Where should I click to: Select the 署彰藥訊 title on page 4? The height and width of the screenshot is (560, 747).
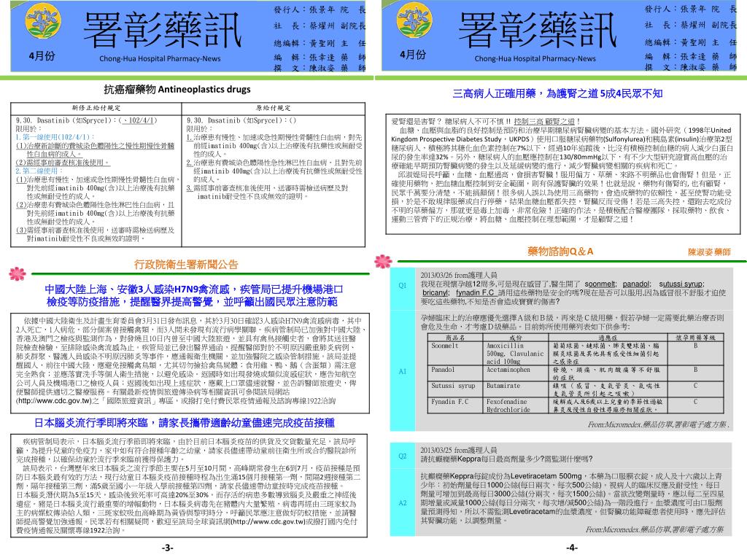tap(538, 31)
